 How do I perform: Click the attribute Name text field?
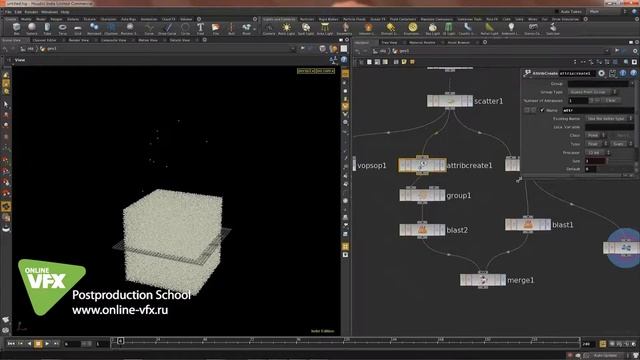pos(598,110)
